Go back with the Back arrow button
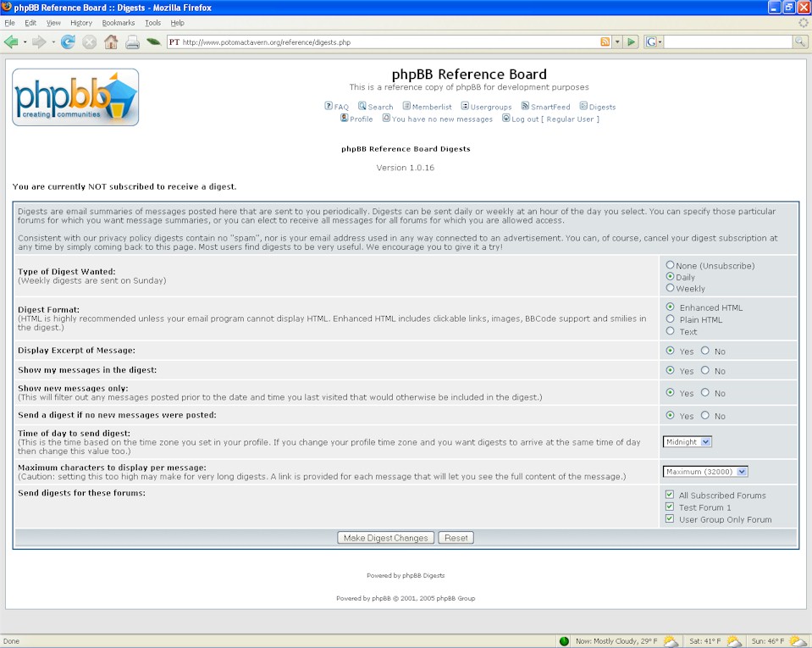The height and width of the screenshot is (648, 812). pyautogui.click(x=10, y=42)
